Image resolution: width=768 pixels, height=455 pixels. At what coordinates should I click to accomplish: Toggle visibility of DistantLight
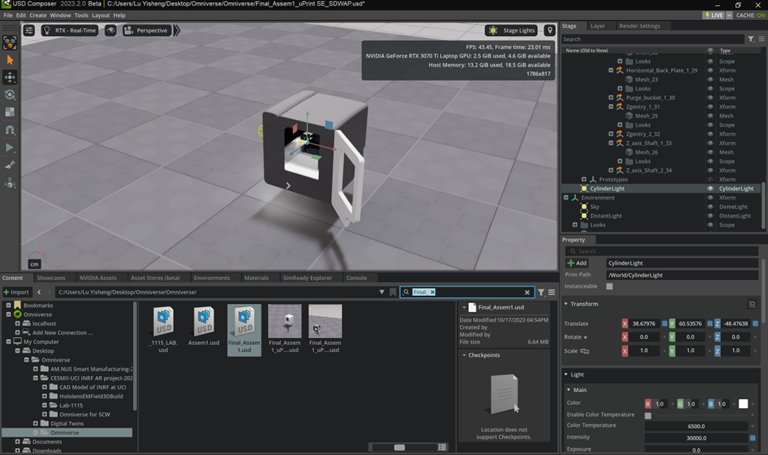point(710,216)
